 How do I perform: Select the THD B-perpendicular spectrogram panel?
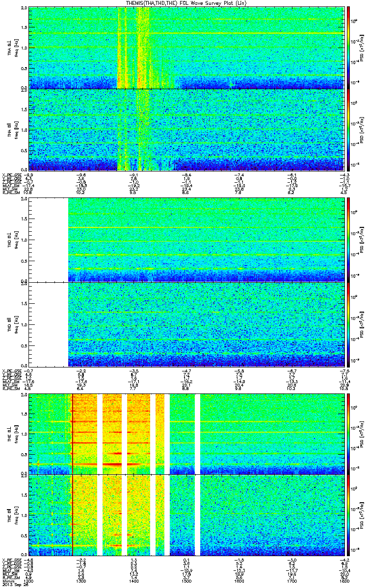pyautogui.click(x=185, y=240)
